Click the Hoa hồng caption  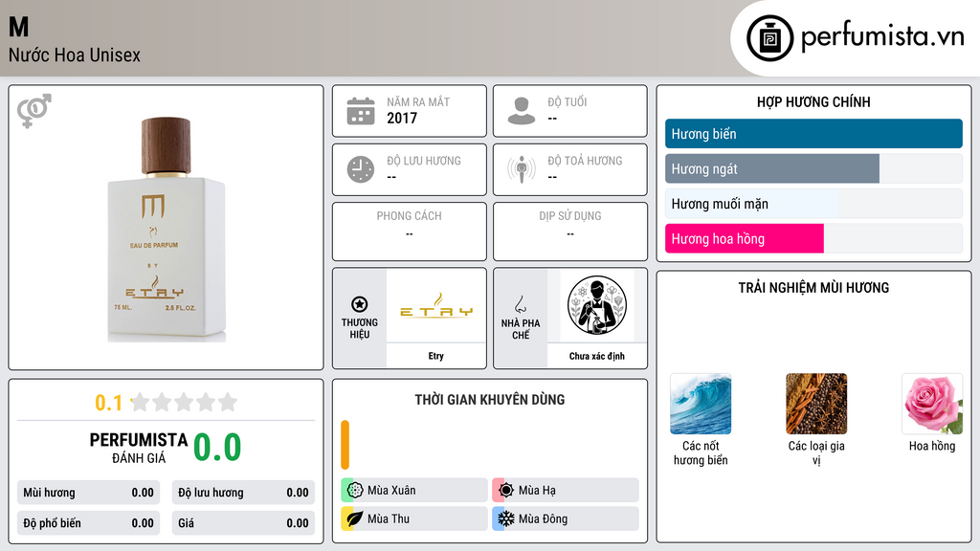932,446
